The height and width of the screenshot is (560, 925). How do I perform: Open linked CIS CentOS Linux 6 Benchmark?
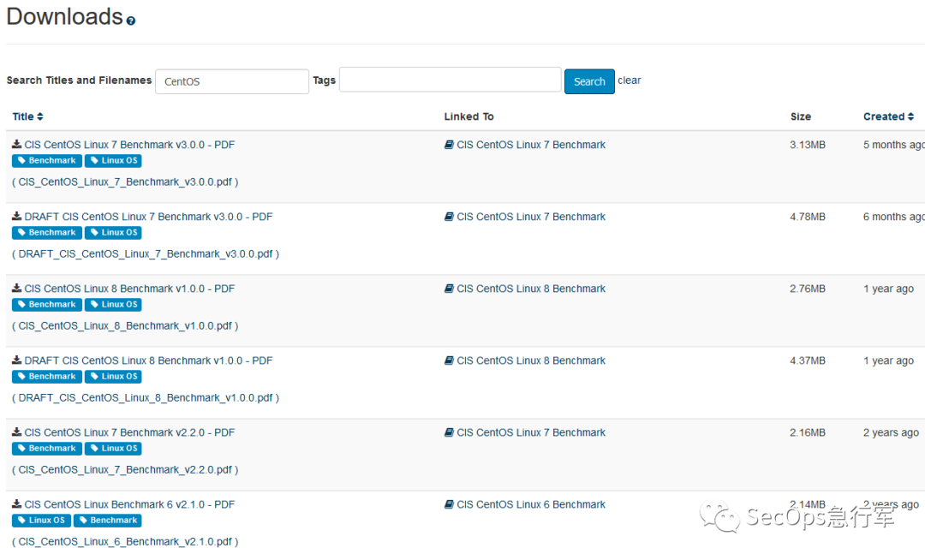pyautogui.click(x=531, y=504)
